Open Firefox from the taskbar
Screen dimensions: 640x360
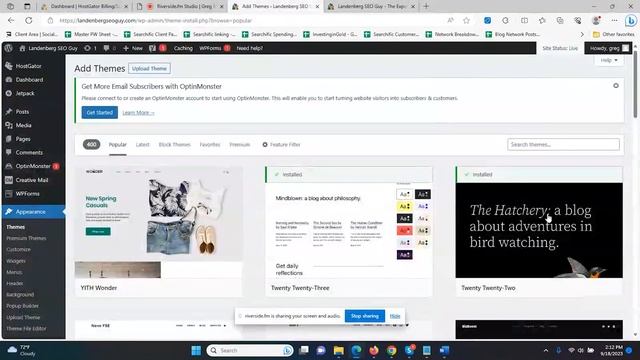(x=373, y=350)
